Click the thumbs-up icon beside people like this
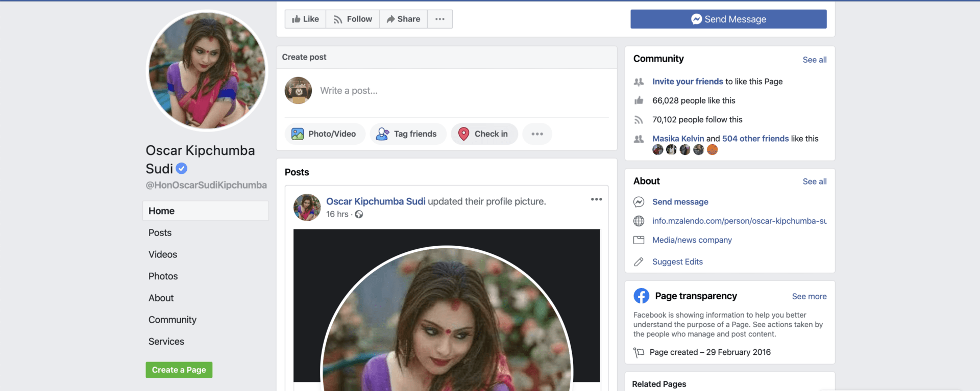Image resolution: width=980 pixels, height=391 pixels. click(x=639, y=101)
